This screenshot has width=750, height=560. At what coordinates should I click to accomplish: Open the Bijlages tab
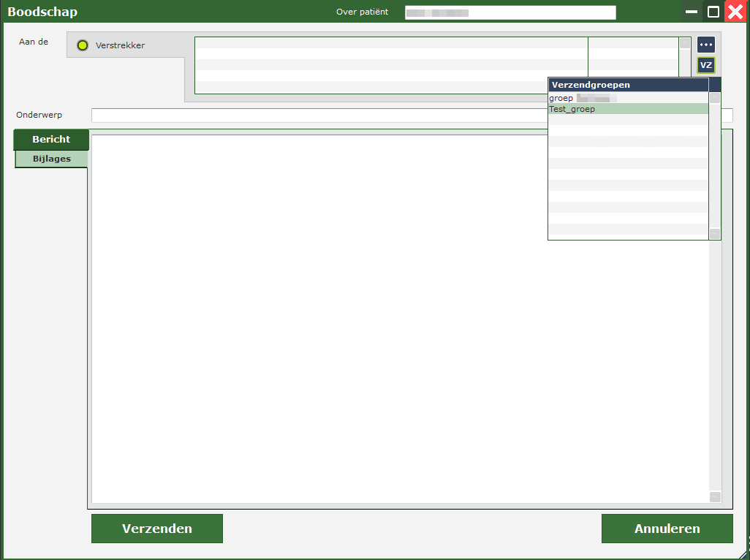(x=51, y=159)
